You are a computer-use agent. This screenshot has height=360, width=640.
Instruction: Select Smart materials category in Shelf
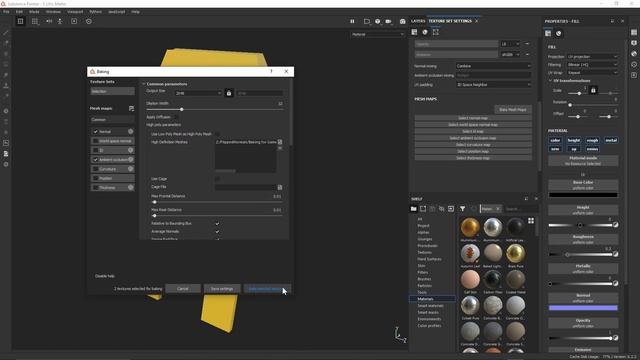tap(430, 306)
